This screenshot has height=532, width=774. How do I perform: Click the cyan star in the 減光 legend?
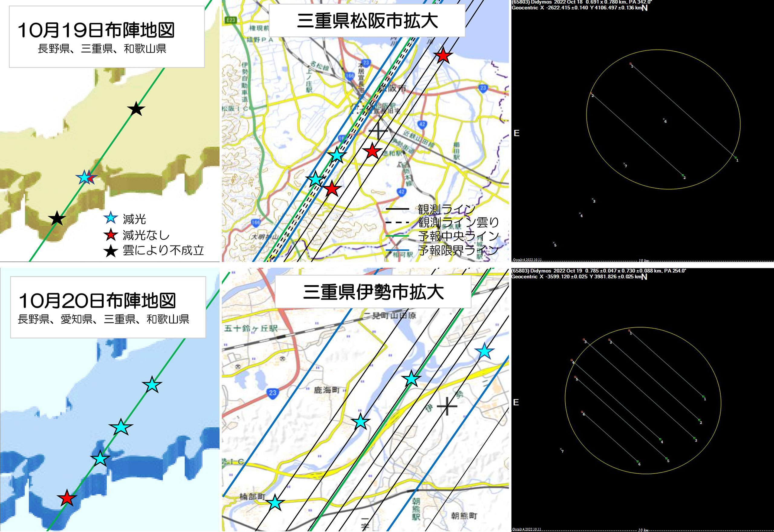[111, 218]
